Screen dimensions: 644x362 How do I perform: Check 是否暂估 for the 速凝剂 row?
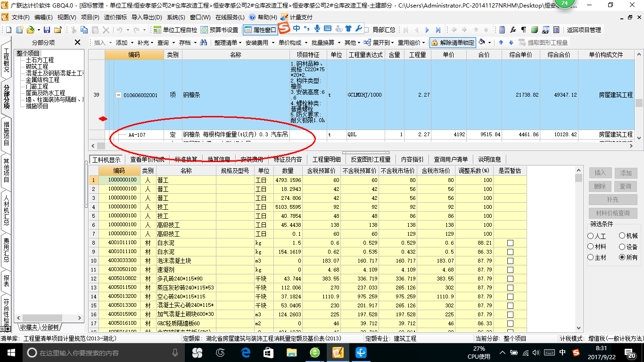[x=510, y=270]
